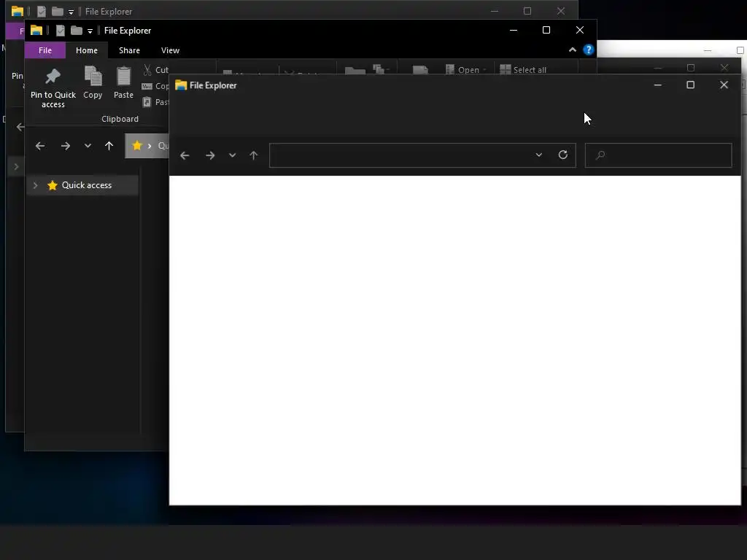This screenshot has width=747, height=560.
Task: Switch to the View ribbon tab
Action: click(x=170, y=50)
